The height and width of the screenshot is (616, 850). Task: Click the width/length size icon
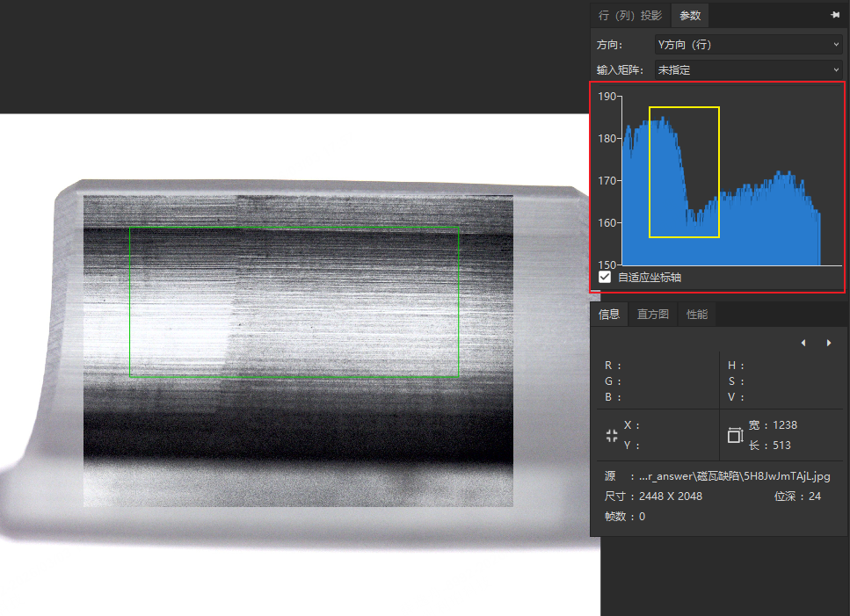click(735, 435)
